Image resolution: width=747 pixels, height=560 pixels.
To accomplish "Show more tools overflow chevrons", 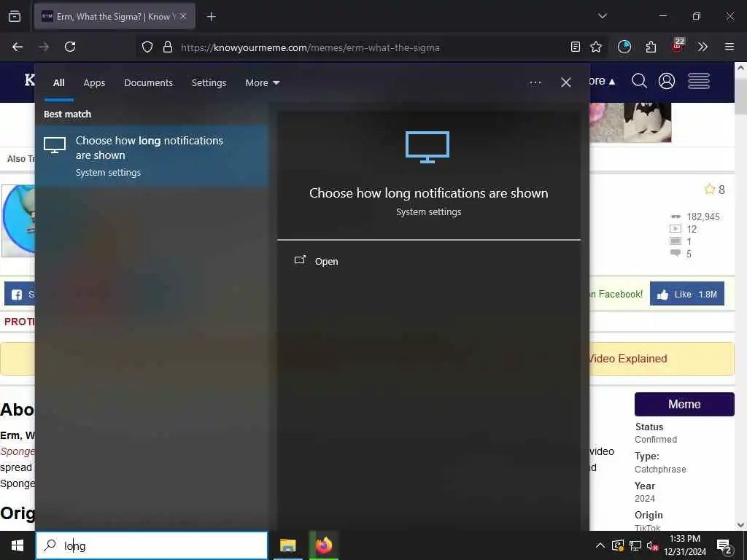I will pyautogui.click(x=703, y=47).
